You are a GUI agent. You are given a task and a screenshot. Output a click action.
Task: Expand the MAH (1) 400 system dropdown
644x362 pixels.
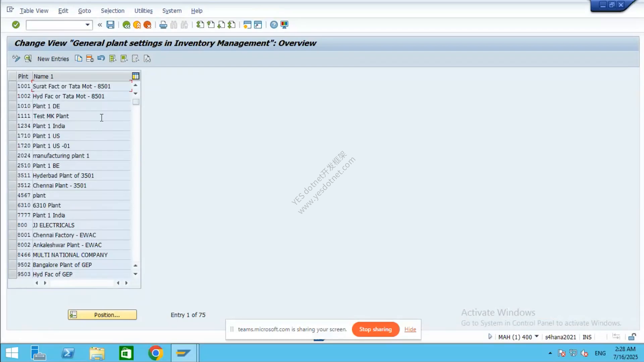click(536, 337)
